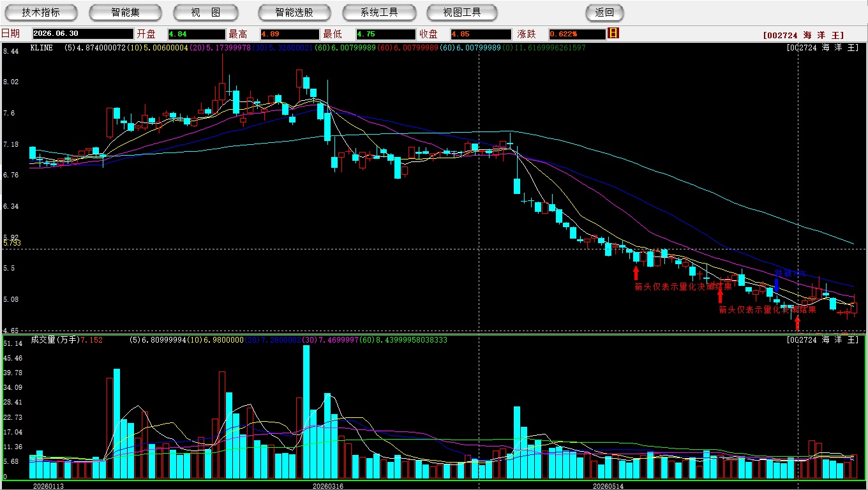Click the volume axis label 28.41

[x=12, y=402]
